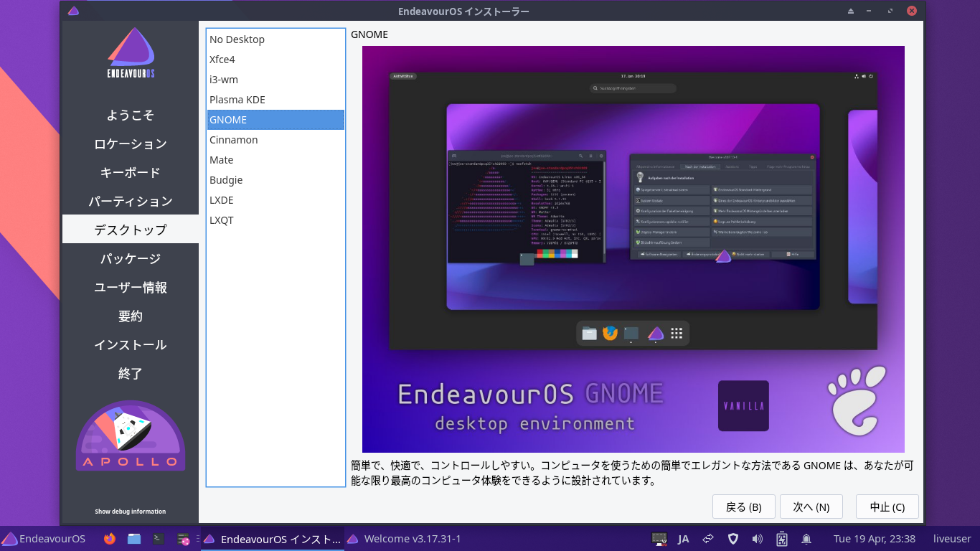Click the keep-above window button
This screenshot has width=980, height=551.
coord(851,11)
